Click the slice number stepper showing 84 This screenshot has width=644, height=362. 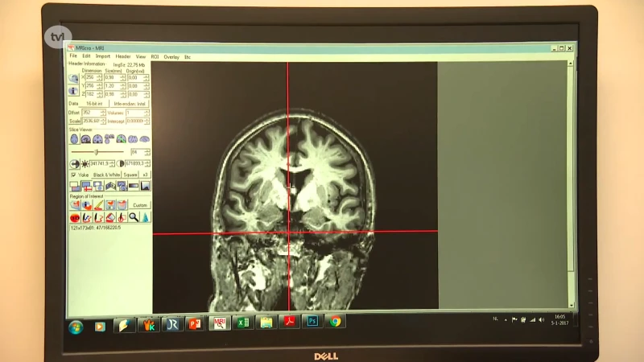point(140,152)
